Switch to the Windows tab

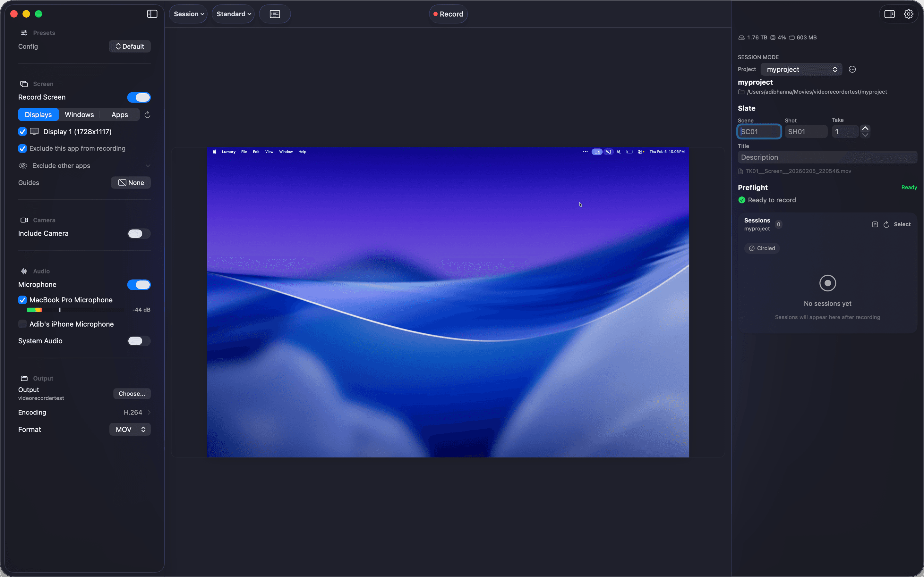tap(79, 115)
